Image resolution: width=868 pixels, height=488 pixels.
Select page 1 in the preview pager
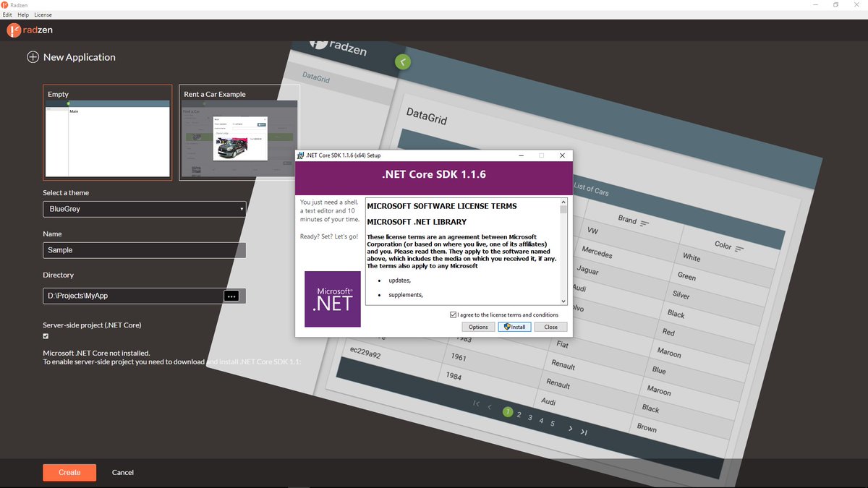point(508,412)
